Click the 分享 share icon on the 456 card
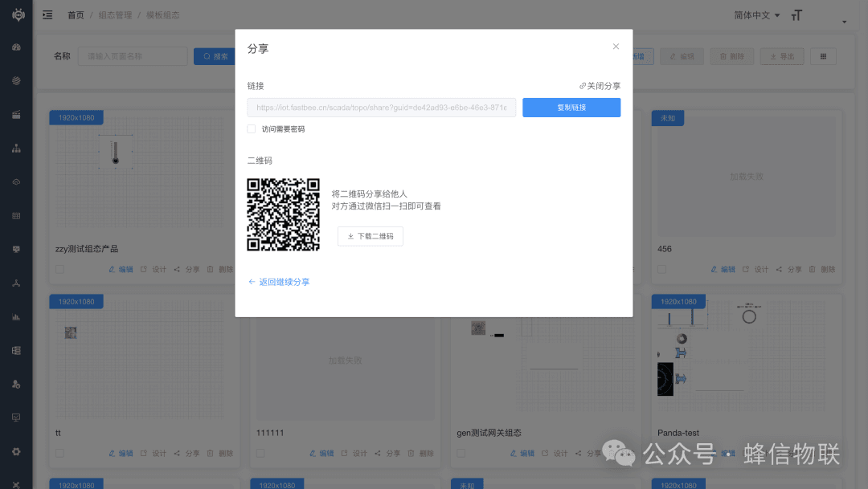The width and height of the screenshot is (868, 489). pyautogui.click(x=779, y=270)
